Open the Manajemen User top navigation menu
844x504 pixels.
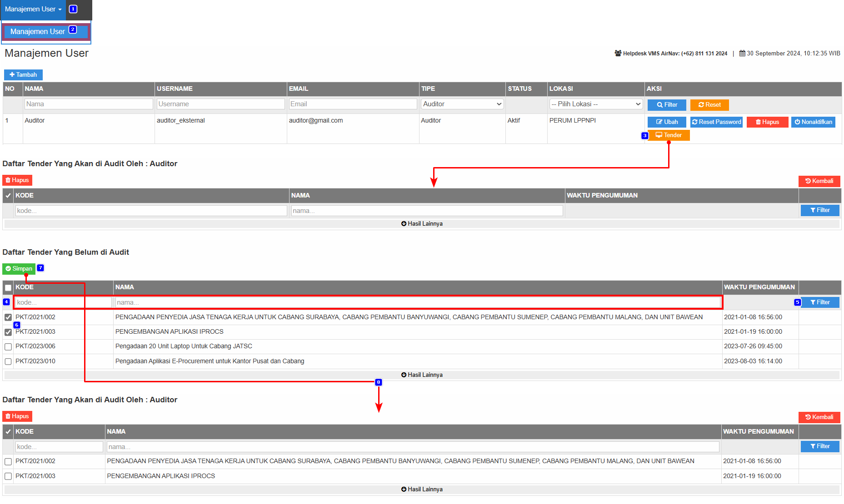coord(33,9)
